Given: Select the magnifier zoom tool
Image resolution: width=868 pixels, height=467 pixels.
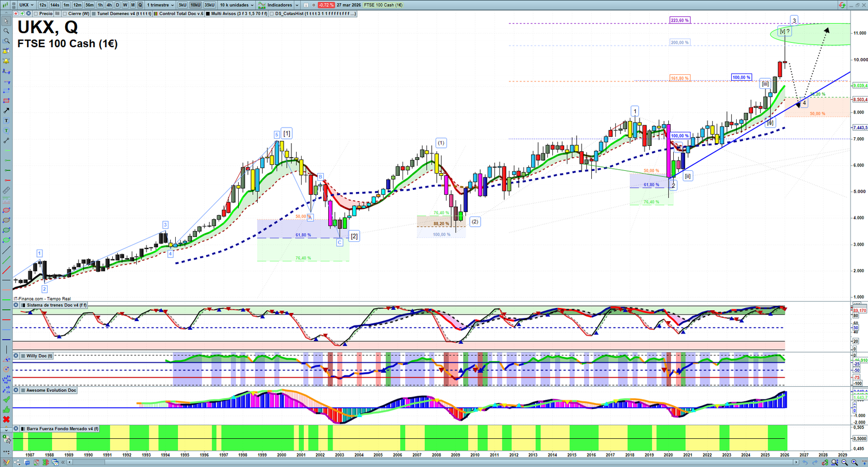Looking at the screenshot, I should coord(6,31).
